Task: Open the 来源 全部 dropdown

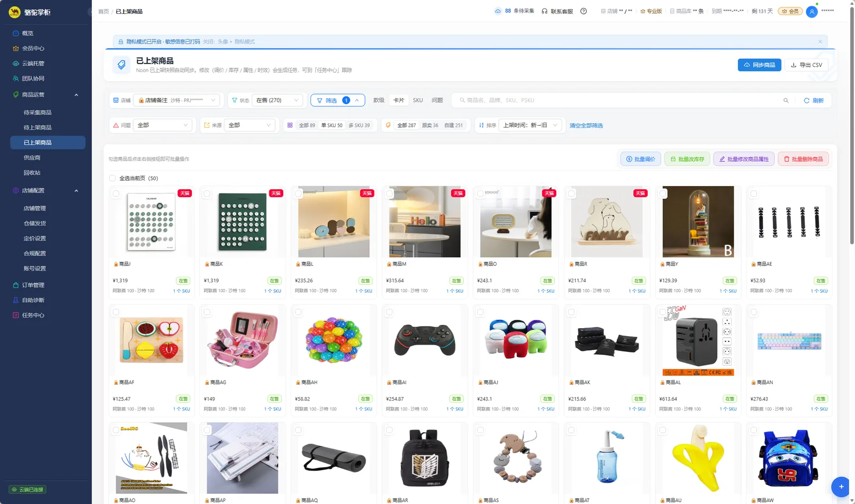Action: [250, 125]
